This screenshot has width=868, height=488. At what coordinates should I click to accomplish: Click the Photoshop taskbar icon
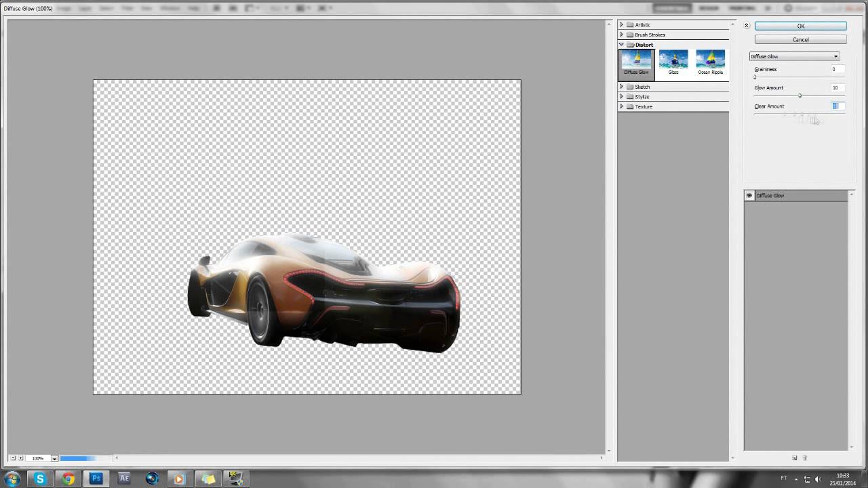coord(96,479)
